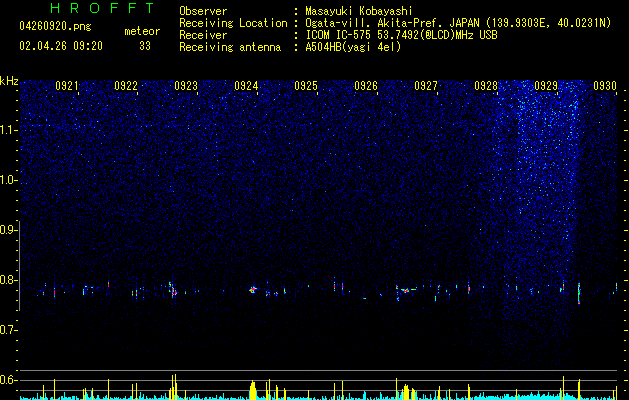Click the 0925 time marker

[306, 86]
